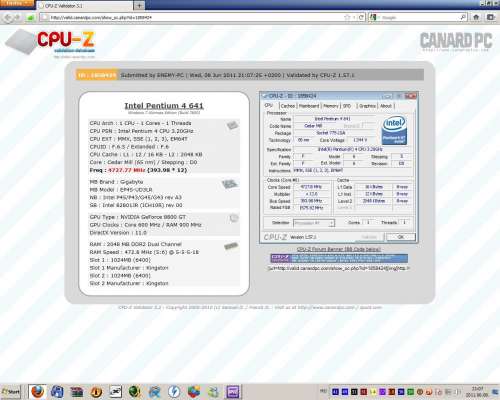
Task: Click the yellow tray icon in system tray
Action: point(373,392)
